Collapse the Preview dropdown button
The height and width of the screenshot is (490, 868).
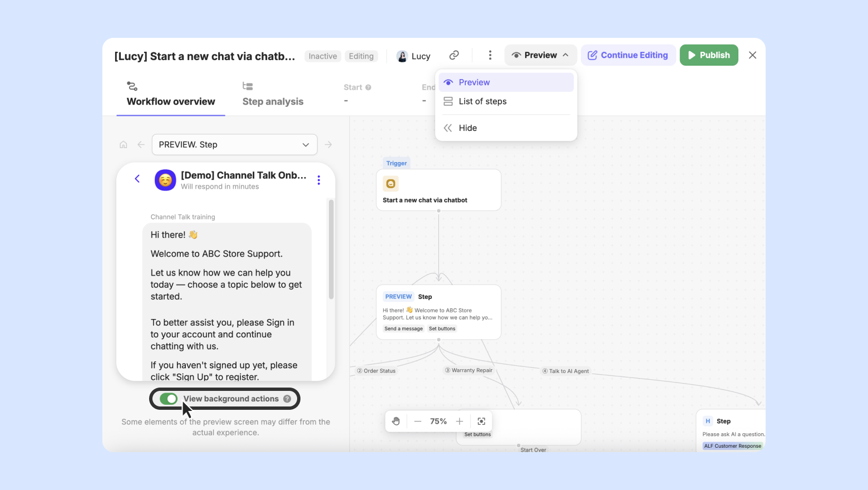pyautogui.click(x=540, y=55)
